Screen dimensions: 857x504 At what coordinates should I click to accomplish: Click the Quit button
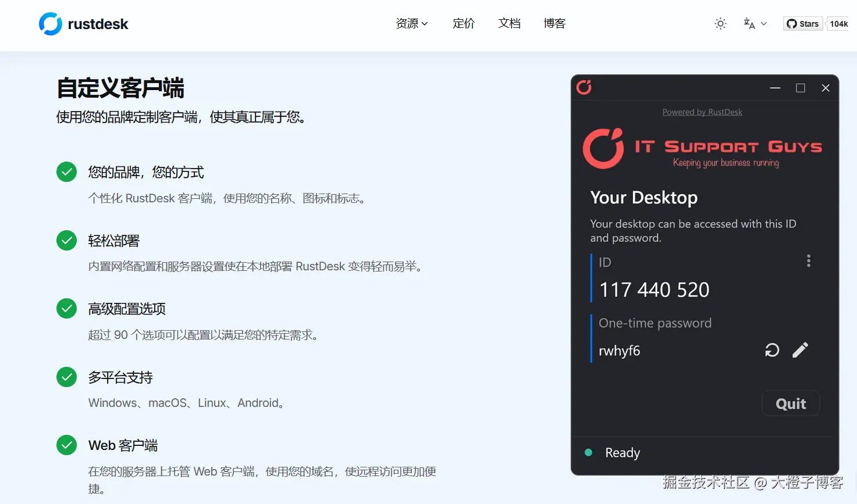[791, 403]
